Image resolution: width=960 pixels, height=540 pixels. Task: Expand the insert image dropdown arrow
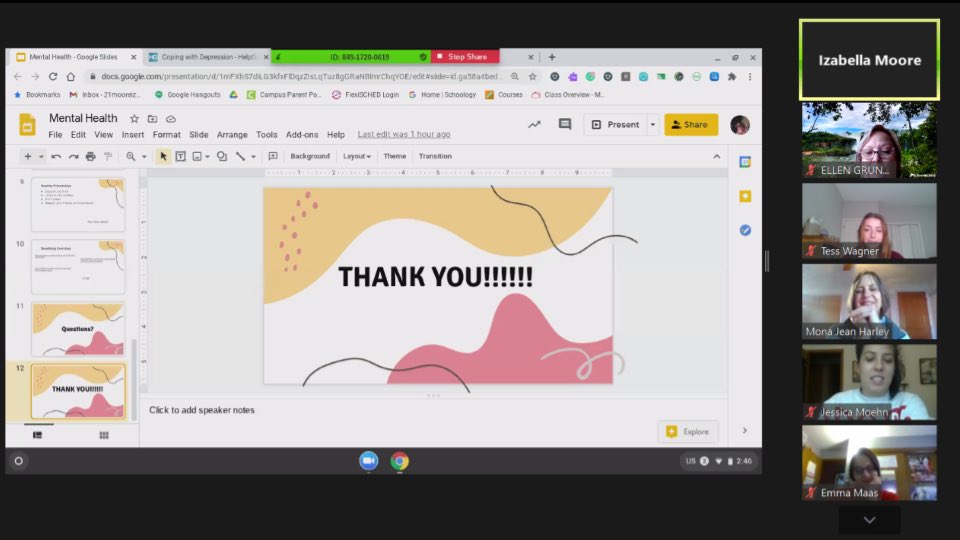click(x=208, y=156)
